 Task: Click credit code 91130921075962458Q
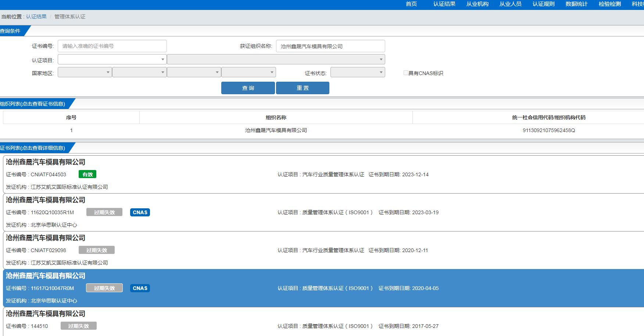[x=549, y=130]
